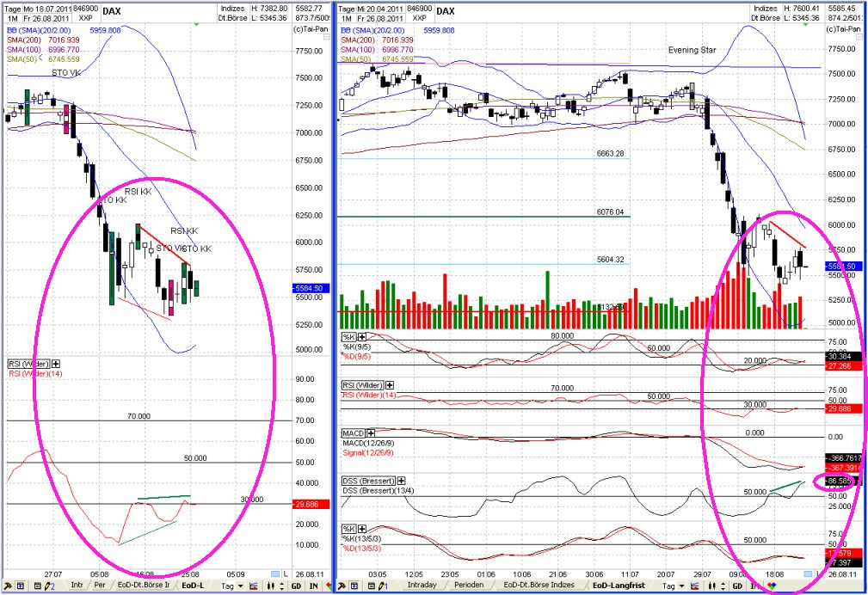Select the pointer tool in the left toolbar
Image resolution: width=868 pixels, height=595 pixels.
pyautogui.click(x=7, y=586)
